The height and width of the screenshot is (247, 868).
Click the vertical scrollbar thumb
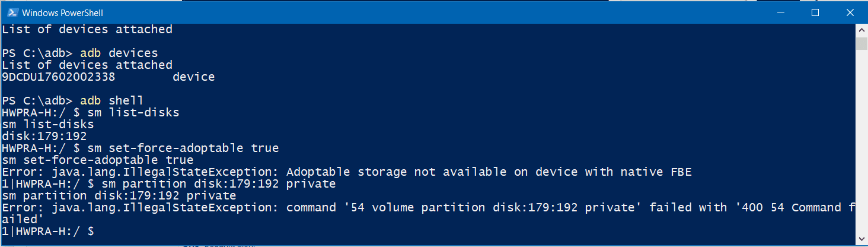pos(861,43)
